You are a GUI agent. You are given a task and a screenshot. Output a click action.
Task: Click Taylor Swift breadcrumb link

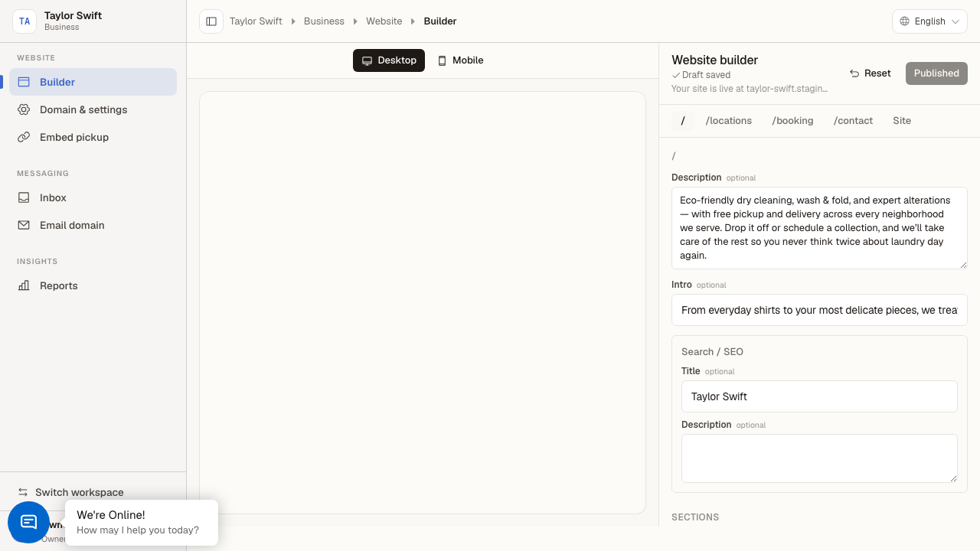(256, 21)
